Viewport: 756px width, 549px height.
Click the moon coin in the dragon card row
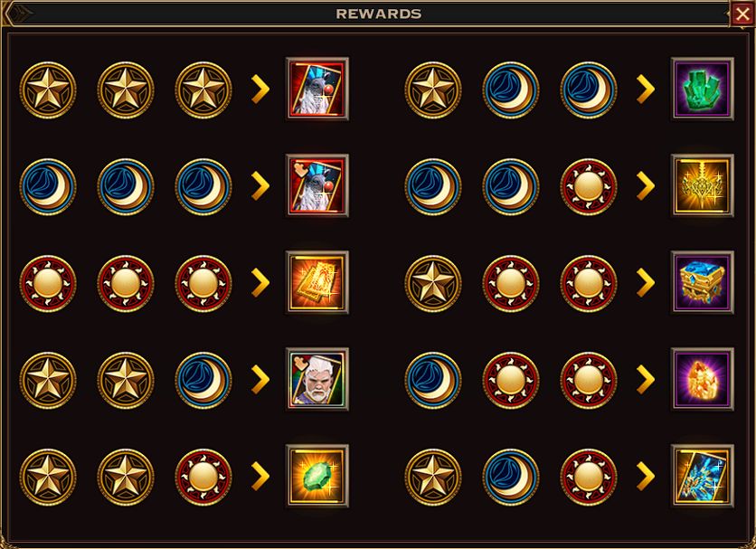(x=511, y=478)
